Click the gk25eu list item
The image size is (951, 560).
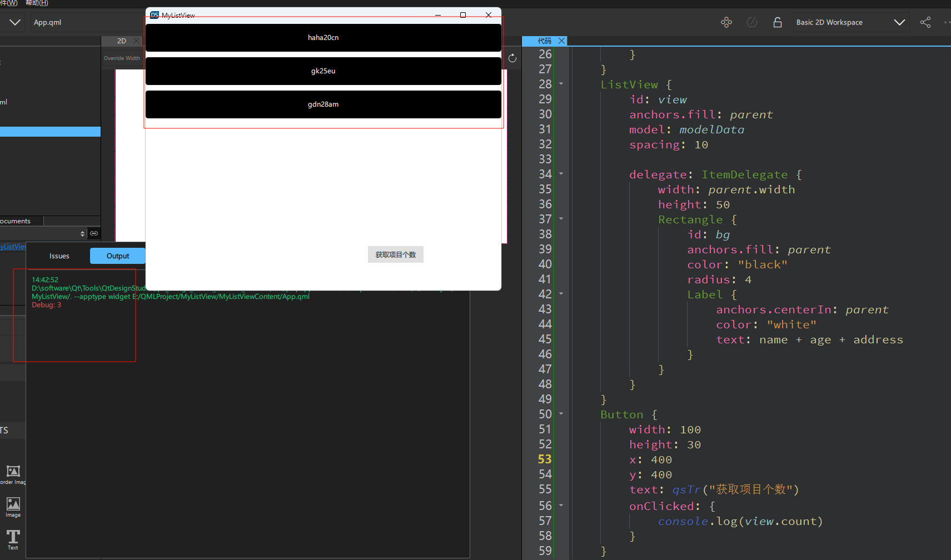323,71
